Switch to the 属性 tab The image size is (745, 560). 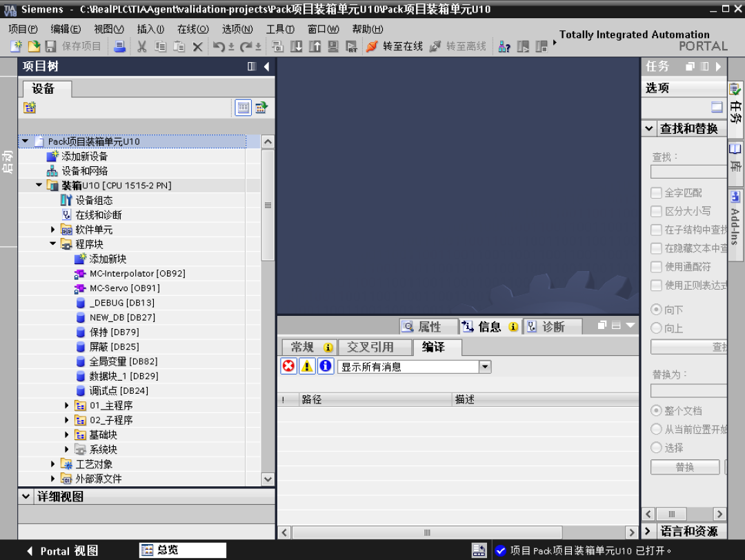(x=430, y=327)
